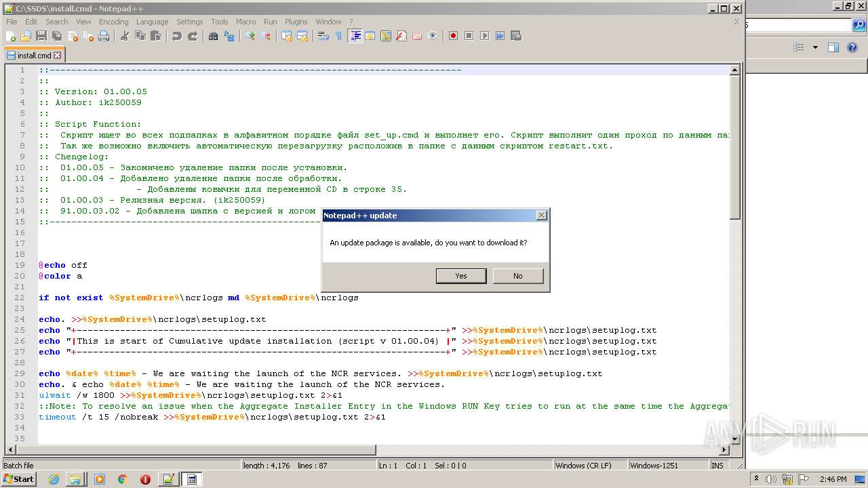Open the File menu
The image size is (868, 488).
(12, 22)
